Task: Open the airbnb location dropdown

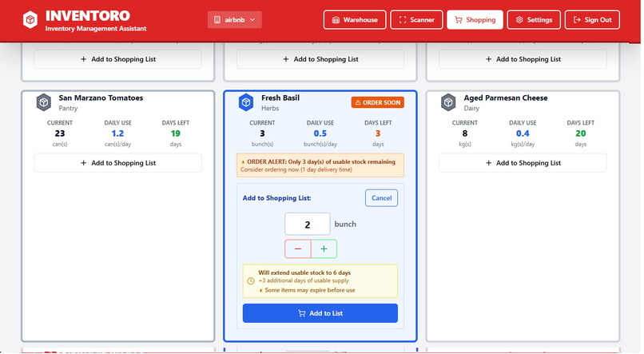Action: [235, 20]
